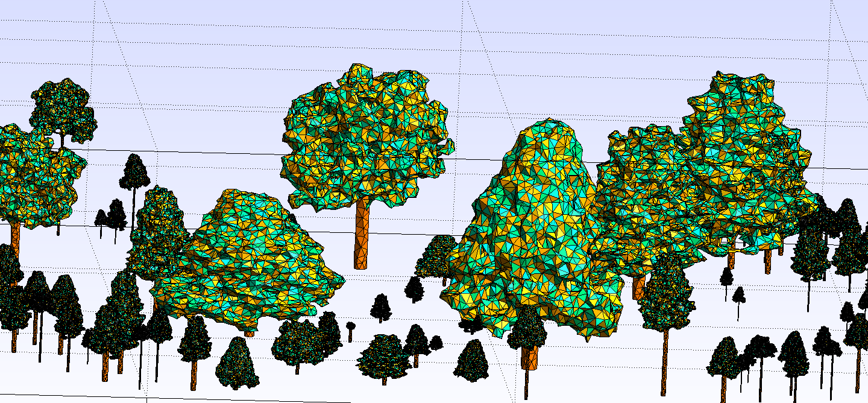Select the orange trunk at the far left edge
Screen dimensions: 868x403
click(x=15, y=238)
